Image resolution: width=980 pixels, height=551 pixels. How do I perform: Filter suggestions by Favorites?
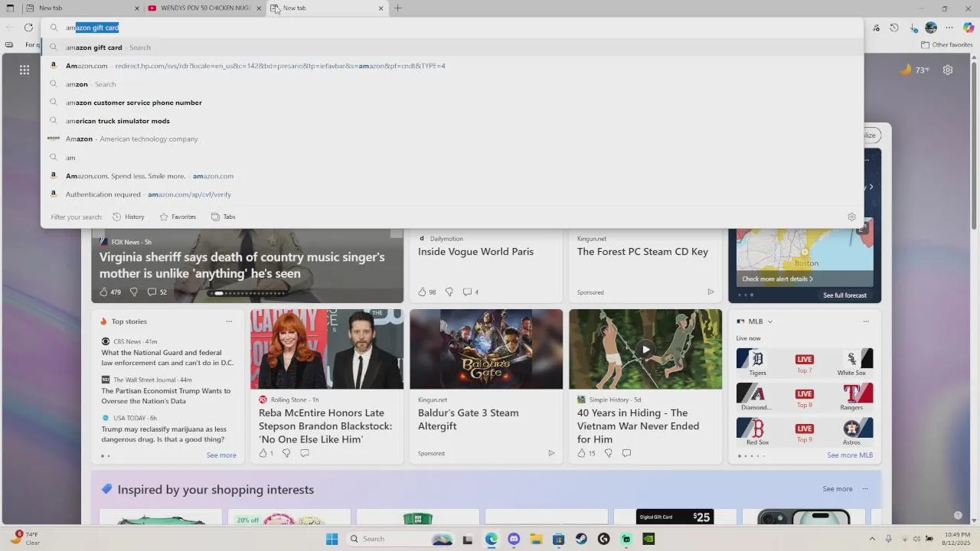click(178, 217)
